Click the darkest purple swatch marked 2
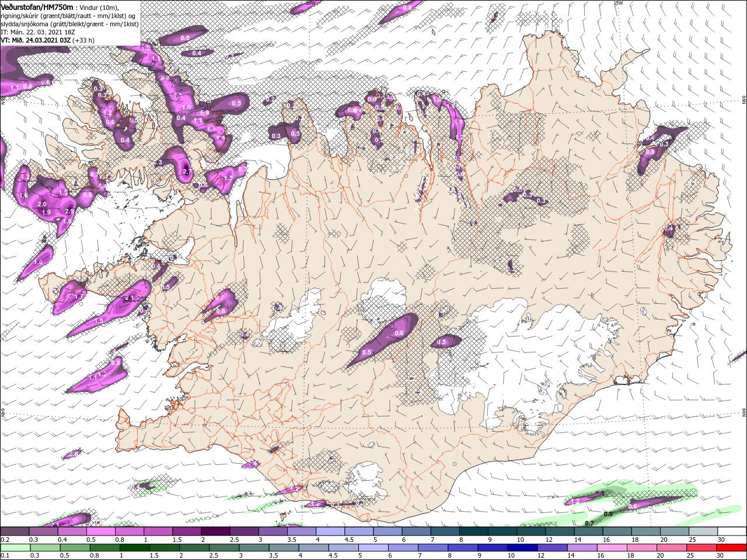This screenshot has height=560, width=747. click(x=215, y=531)
